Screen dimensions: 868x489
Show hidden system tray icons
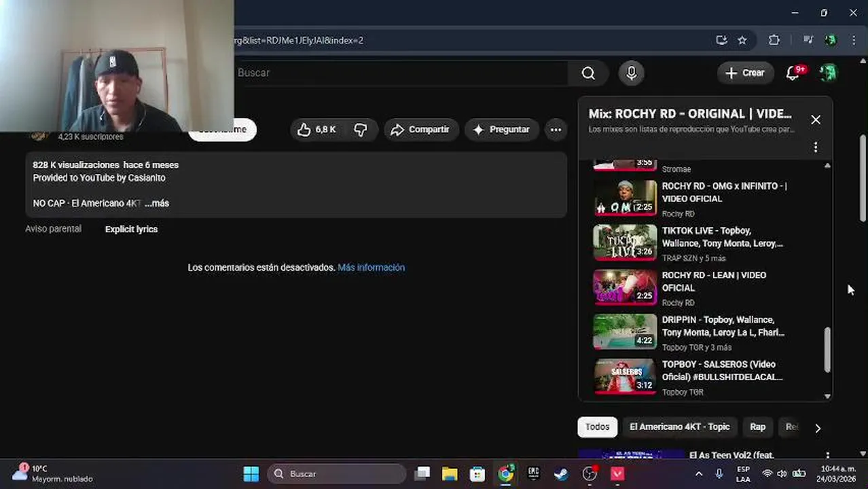tap(699, 473)
